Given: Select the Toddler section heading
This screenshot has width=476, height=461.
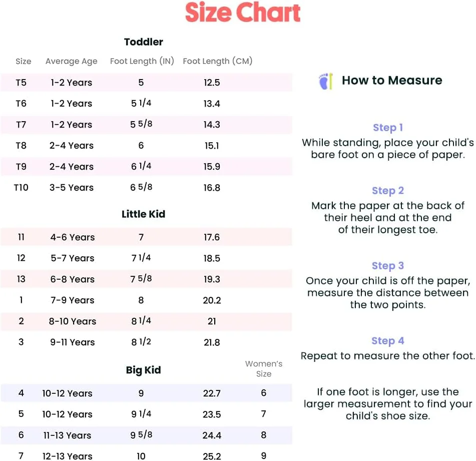Looking at the screenshot, I should pos(144,42).
